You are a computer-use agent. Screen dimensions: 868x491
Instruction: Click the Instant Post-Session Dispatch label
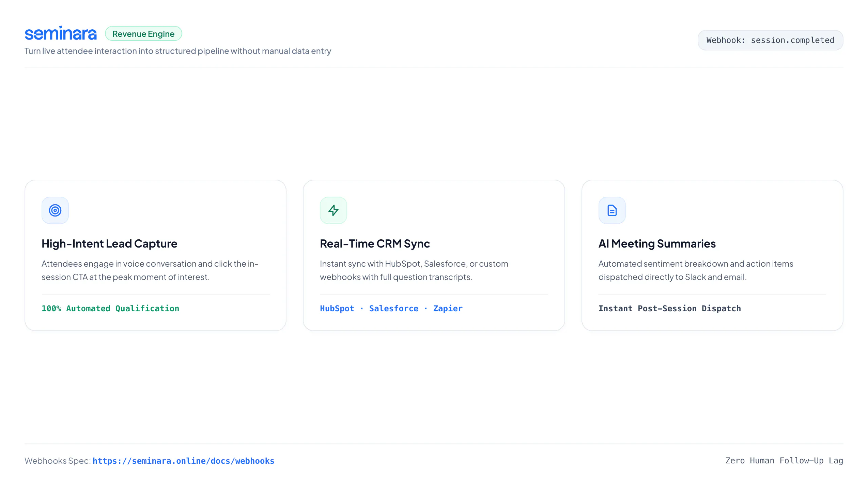[670, 308]
